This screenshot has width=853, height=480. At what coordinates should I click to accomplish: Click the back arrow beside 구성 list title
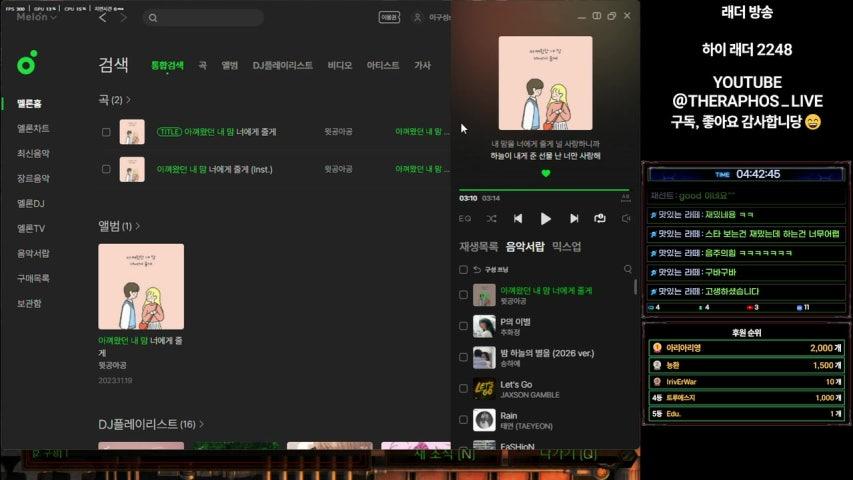[x=477, y=269]
